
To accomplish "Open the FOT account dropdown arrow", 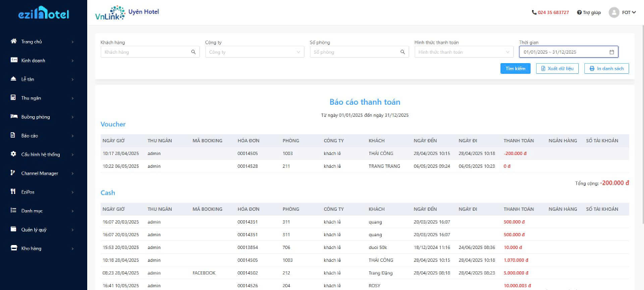I will [x=634, y=13].
